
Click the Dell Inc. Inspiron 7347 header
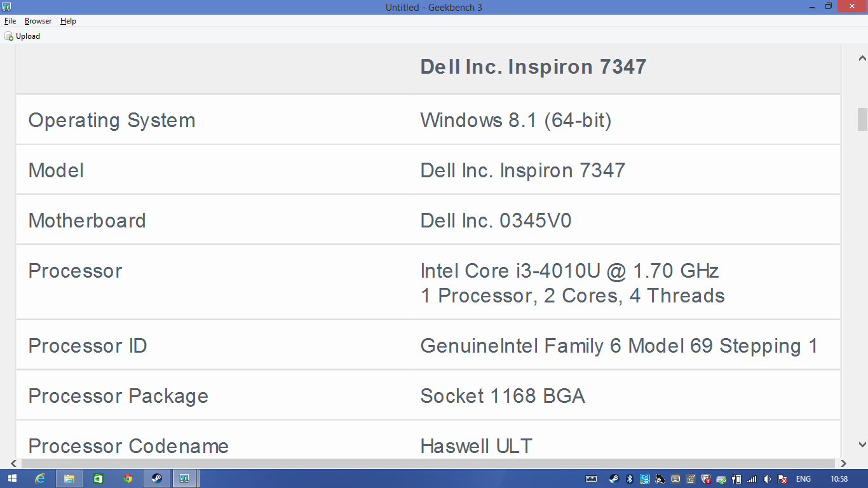point(533,67)
